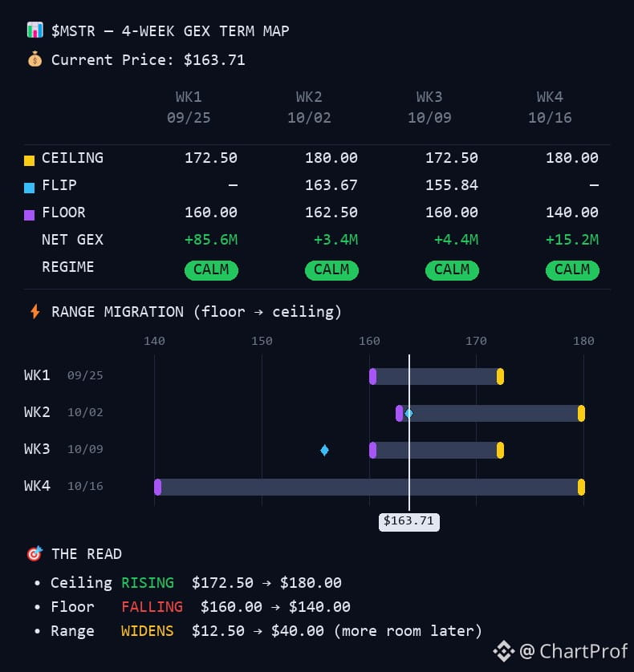Viewport: 634px width, 672px height.
Task: Click the lightning bolt icon at Range Migration
Action: [x=35, y=312]
